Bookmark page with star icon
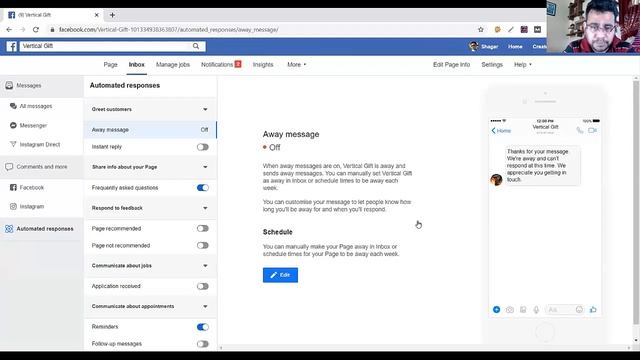This screenshot has height=360, width=640. (x=481, y=29)
